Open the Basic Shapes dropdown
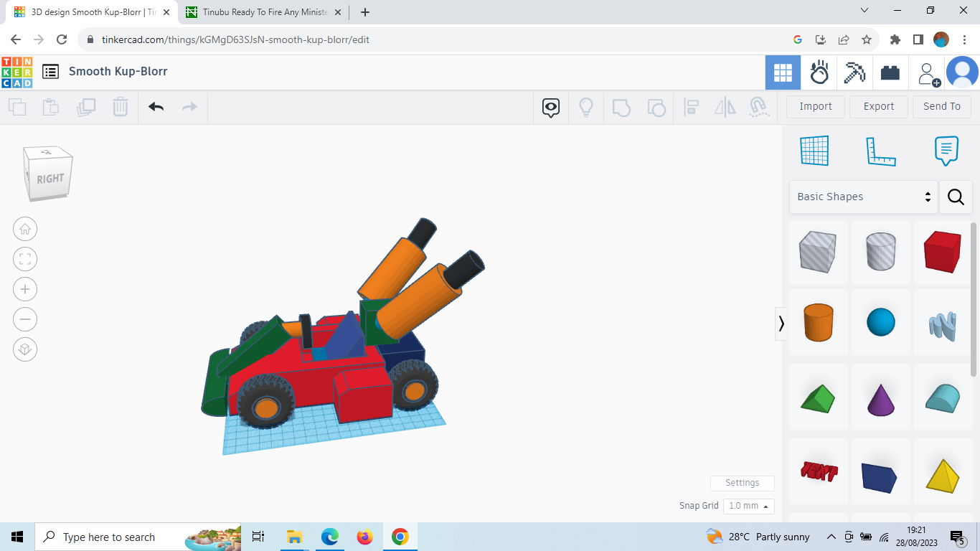The width and height of the screenshot is (980, 551). pos(861,197)
